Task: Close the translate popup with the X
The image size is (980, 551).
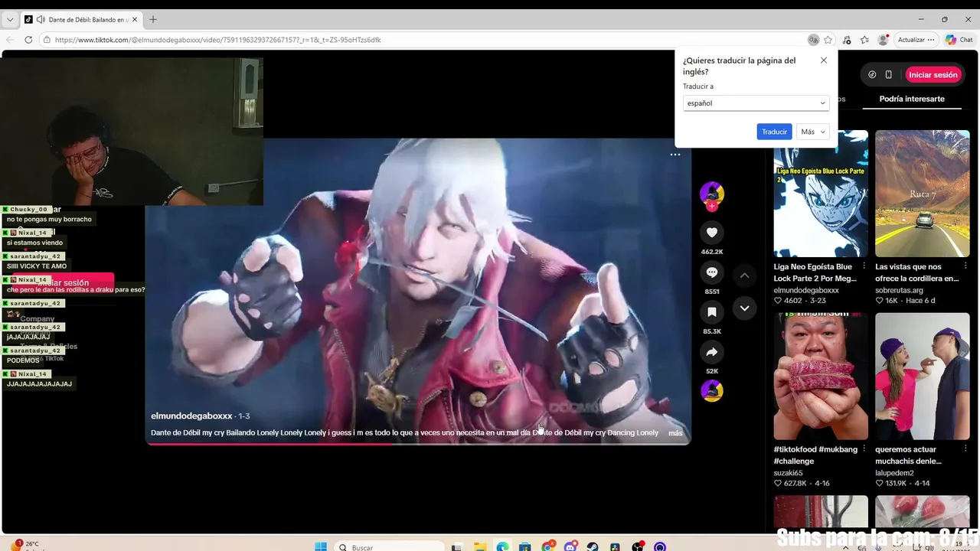Action: [823, 60]
